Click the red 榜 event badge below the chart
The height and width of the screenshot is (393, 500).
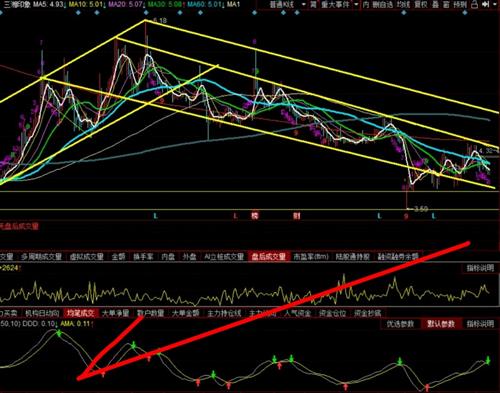(255, 216)
